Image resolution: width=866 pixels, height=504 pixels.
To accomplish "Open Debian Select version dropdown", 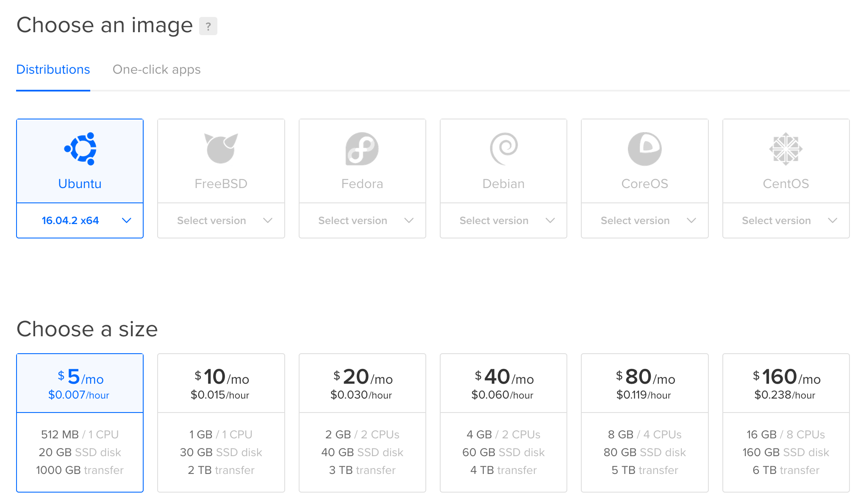I will point(503,221).
